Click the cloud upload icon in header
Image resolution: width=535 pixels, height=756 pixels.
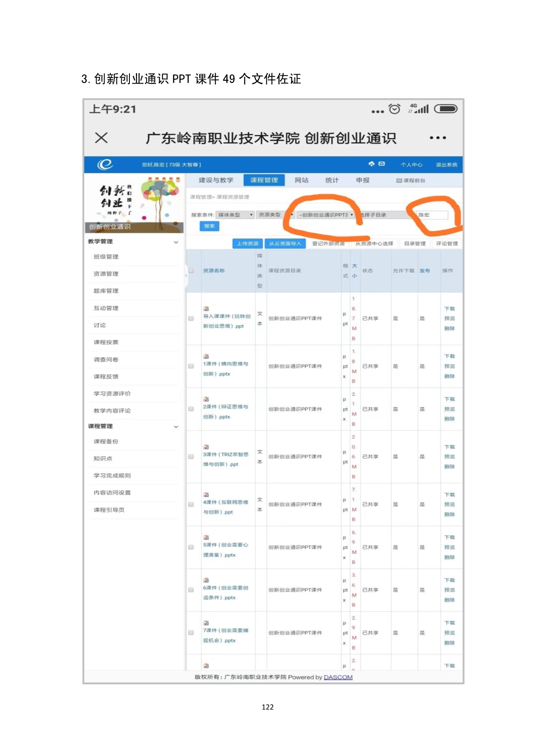point(371,164)
